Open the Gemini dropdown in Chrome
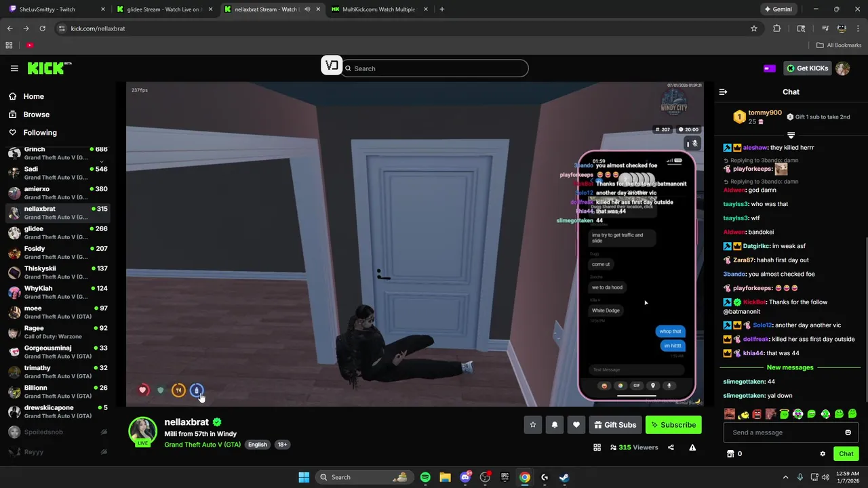868x488 pixels. [780, 9]
